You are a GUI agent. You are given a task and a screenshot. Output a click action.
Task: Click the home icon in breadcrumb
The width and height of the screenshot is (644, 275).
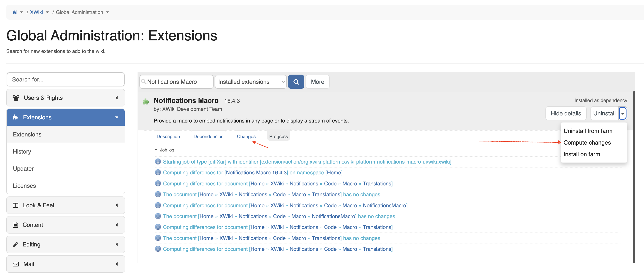(15, 12)
